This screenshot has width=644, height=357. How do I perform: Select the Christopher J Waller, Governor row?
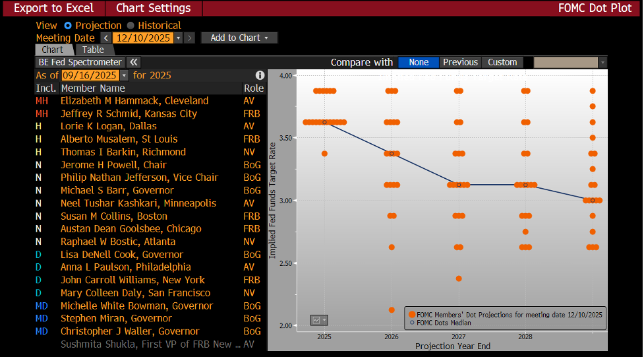pos(150,331)
